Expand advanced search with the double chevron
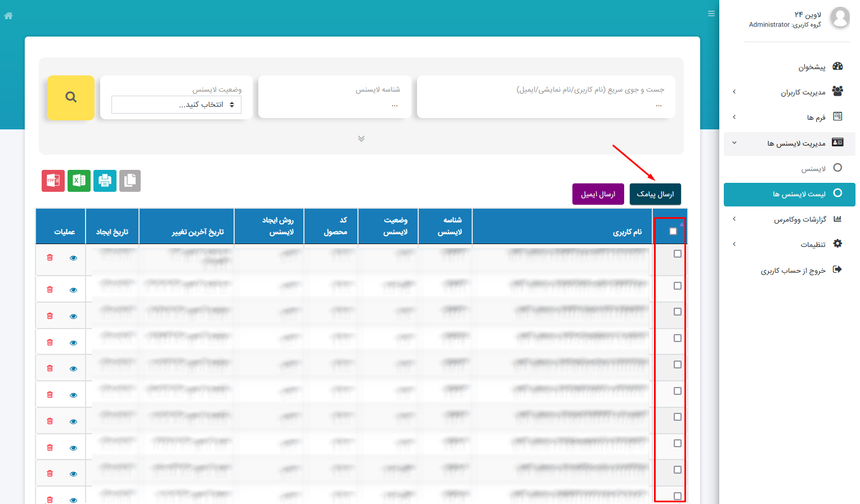This screenshot has width=860, height=504. 361,138
